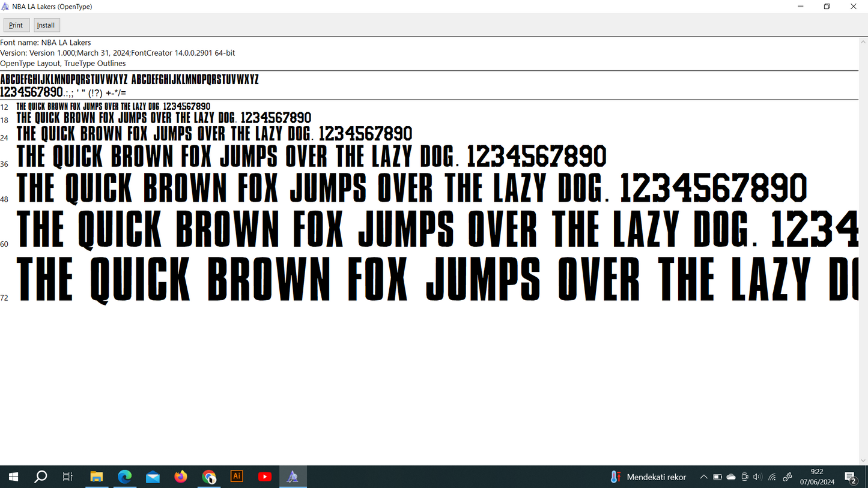Open taskbar Search
Screen dimensions: 868x488
coord(41,477)
